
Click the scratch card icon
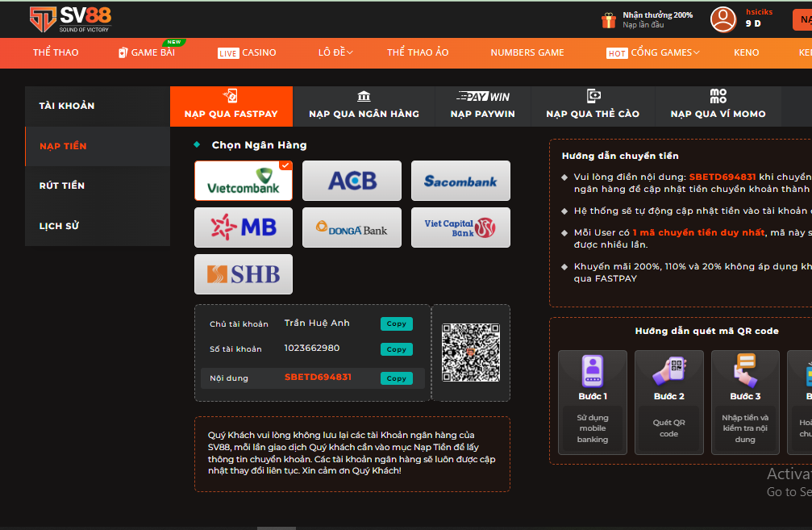click(x=593, y=96)
